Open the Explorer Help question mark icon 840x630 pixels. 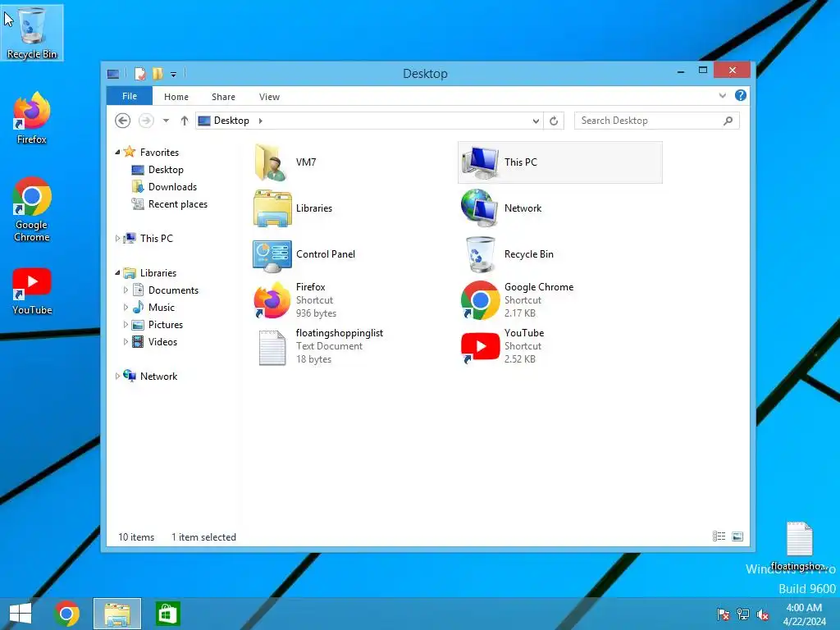[x=741, y=95]
